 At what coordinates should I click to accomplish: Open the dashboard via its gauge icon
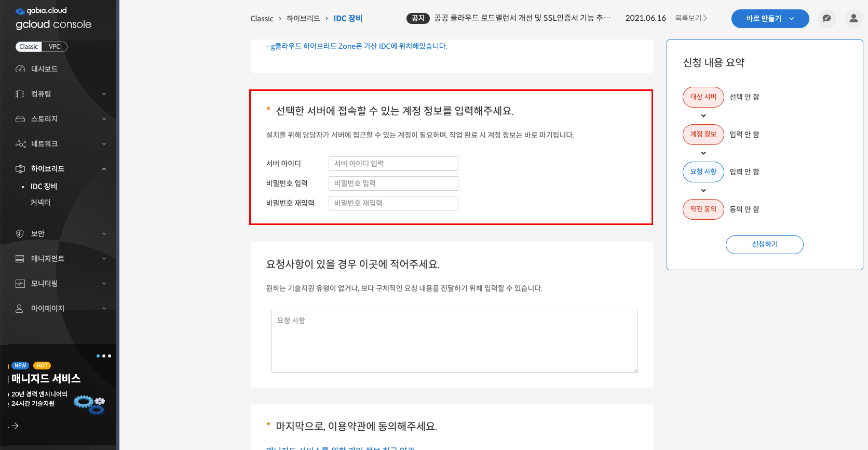(20, 69)
